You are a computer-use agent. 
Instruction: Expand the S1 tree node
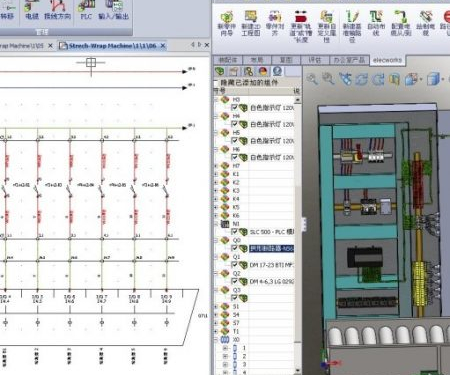click(216, 306)
